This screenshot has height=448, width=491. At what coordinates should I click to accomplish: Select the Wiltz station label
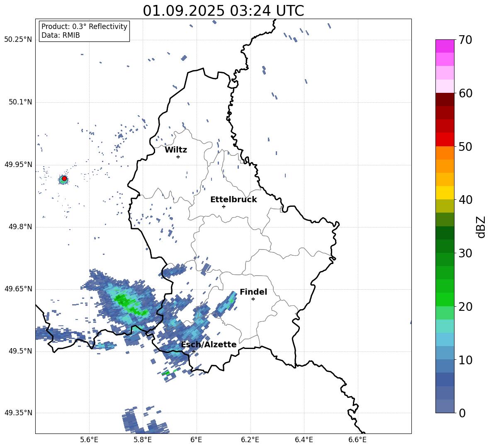(176, 150)
